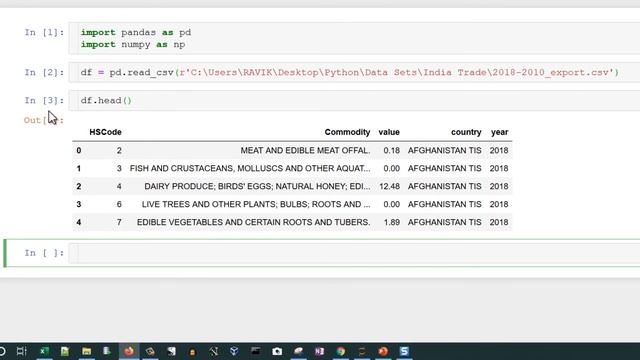Image resolution: width=640 pixels, height=360 pixels.
Task: Open the Camera app from taskbar
Action: pos(277,351)
